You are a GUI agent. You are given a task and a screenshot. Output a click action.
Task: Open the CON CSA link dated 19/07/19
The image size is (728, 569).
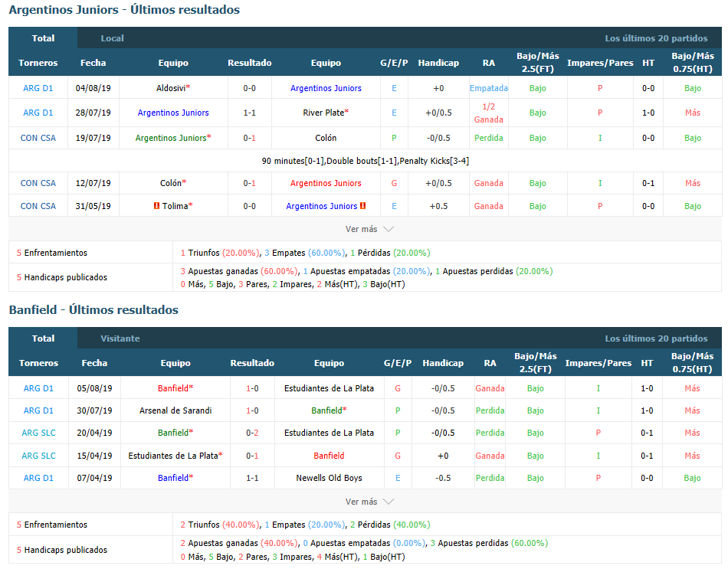point(38,138)
